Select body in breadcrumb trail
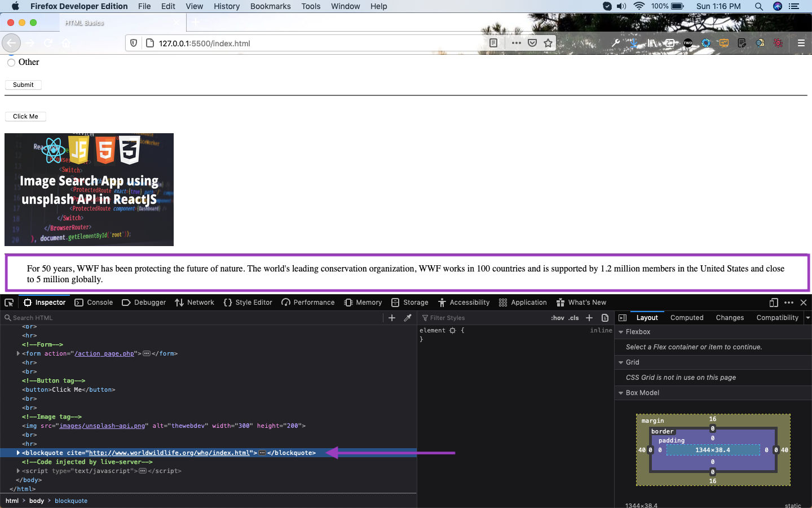The height and width of the screenshot is (508, 812). click(x=37, y=501)
